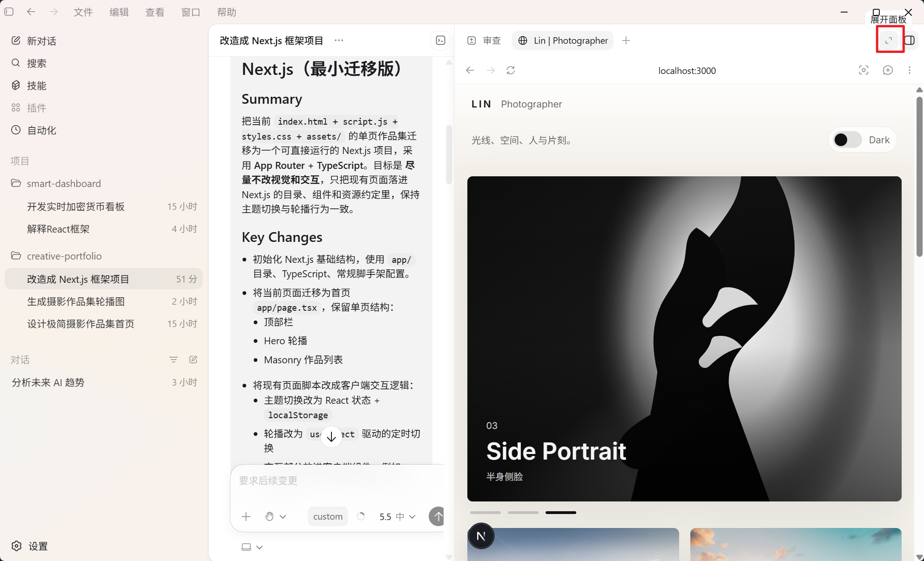The width and height of the screenshot is (924, 561).
Task: Select the first carousel indicator bar
Action: [x=486, y=513]
